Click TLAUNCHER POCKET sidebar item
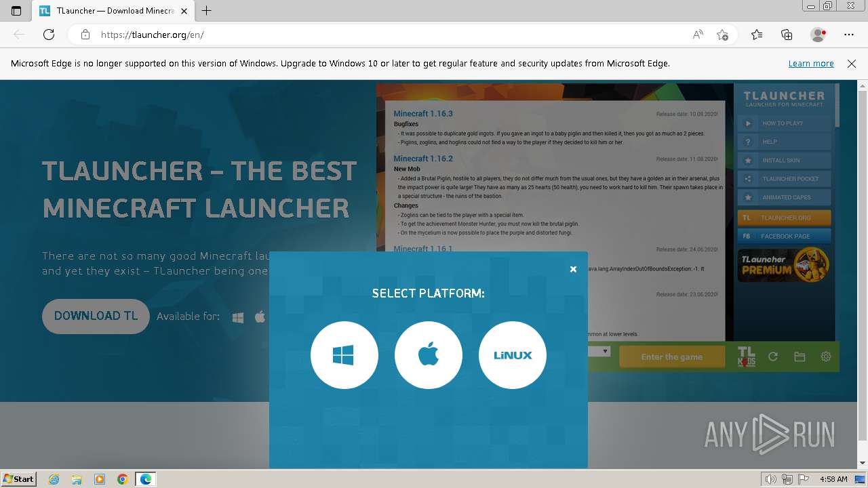This screenshot has height=488, width=868. (x=784, y=179)
